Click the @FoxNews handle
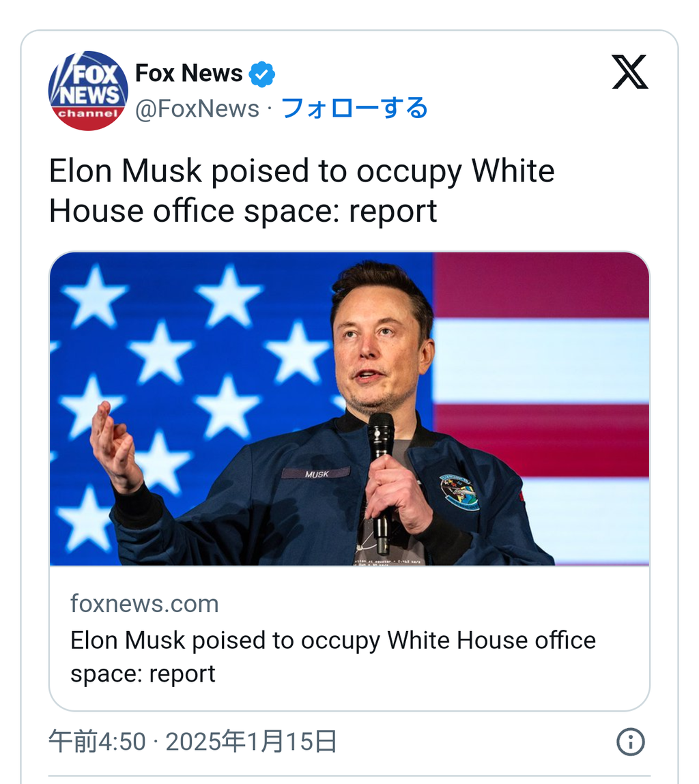This screenshot has height=784, width=699. click(x=197, y=108)
